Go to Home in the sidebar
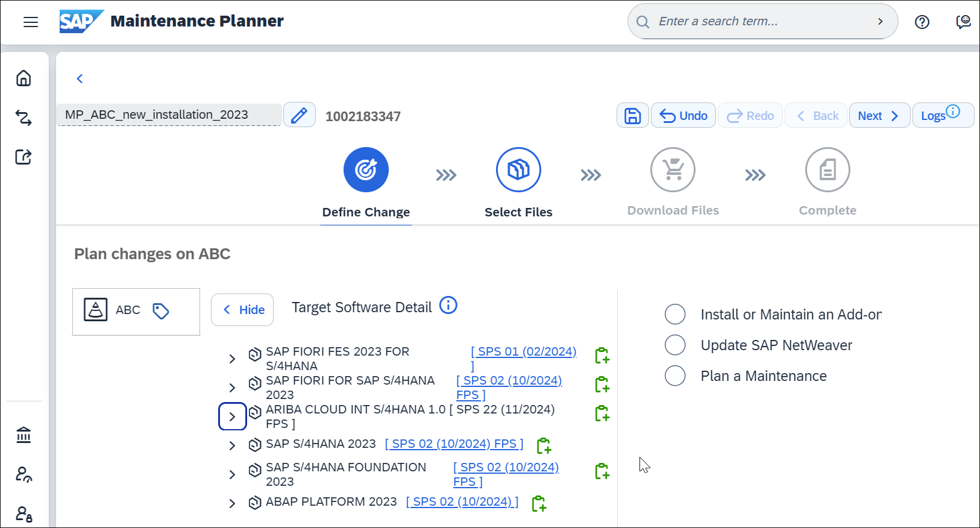Screen dimensions: 980x528 24,78
